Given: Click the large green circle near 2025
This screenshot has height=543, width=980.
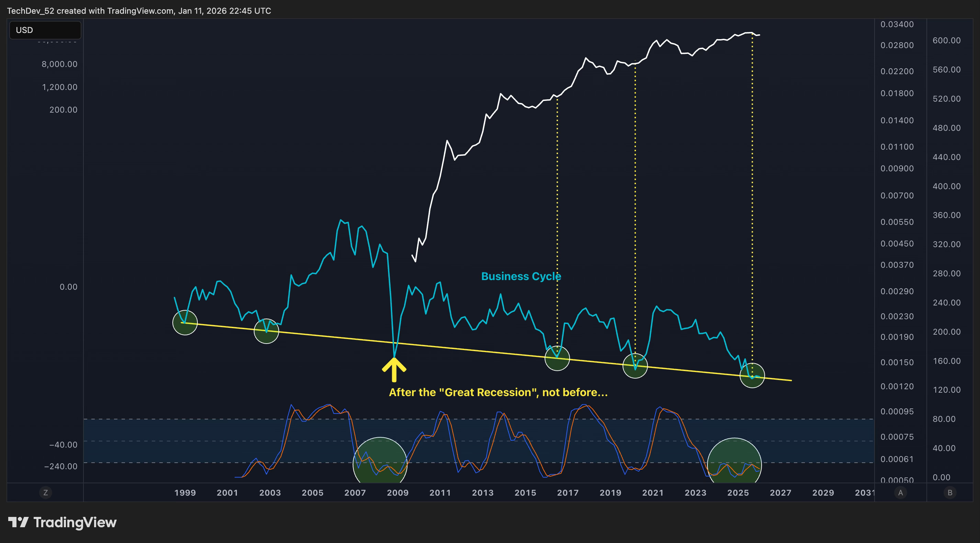Looking at the screenshot, I should pyautogui.click(x=734, y=462).
